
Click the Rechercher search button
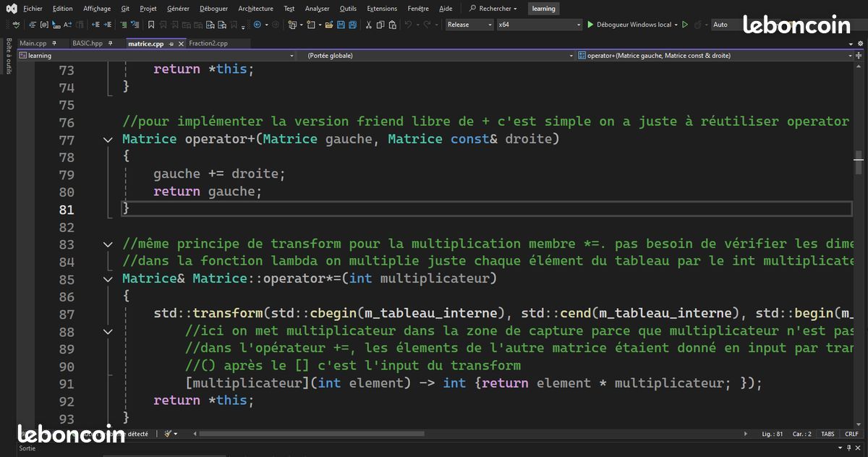(493, 9)
